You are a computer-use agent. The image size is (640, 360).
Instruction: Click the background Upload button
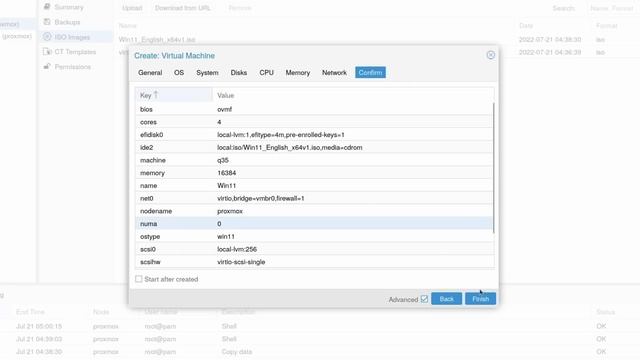click(x=132, y=8)
